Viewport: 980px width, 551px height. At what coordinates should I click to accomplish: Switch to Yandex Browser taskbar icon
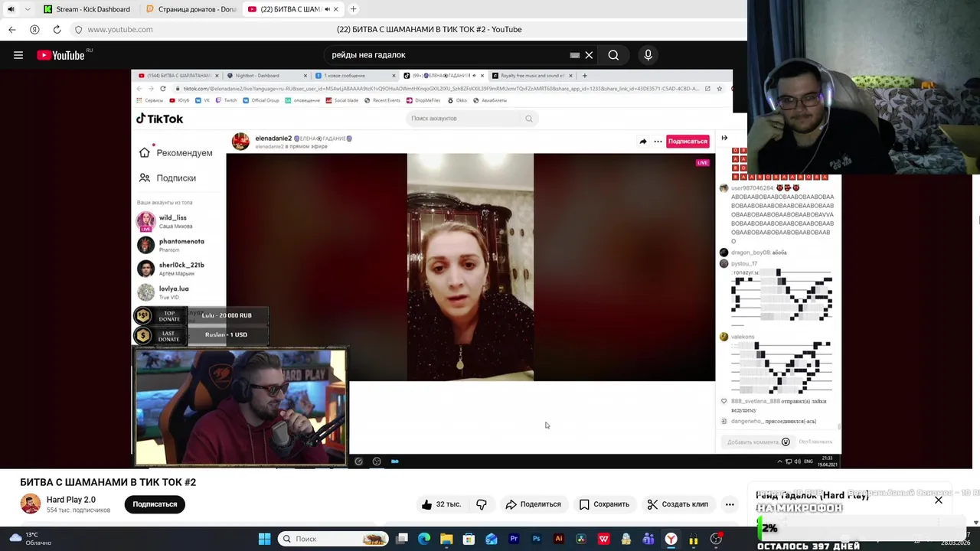(671, 539)
